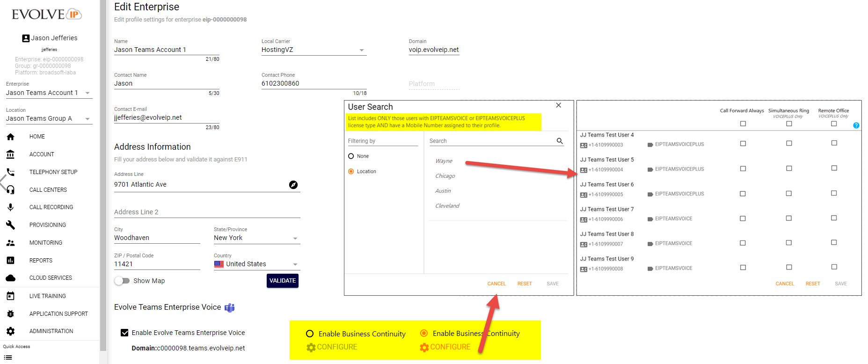Image resolution: width=868 pixels, height=364 pixels.
Task: Select the None filtering radio button
Action: tap(351, 156)
